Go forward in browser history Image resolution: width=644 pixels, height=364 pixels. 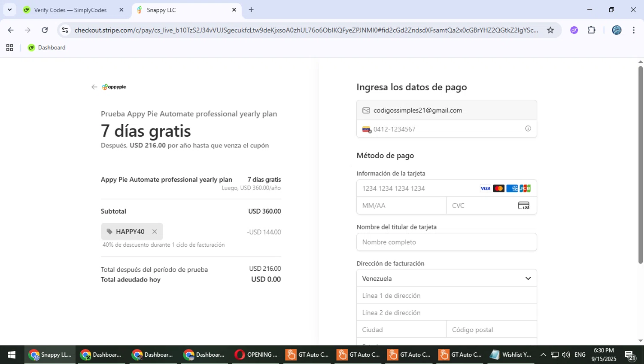pos(27,30)
